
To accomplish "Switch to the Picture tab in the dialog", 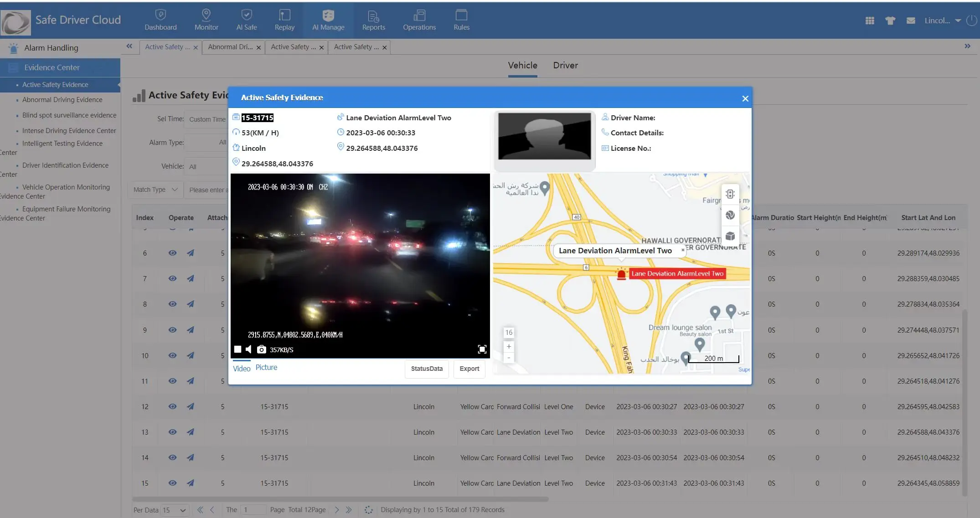I will point(267,367).
